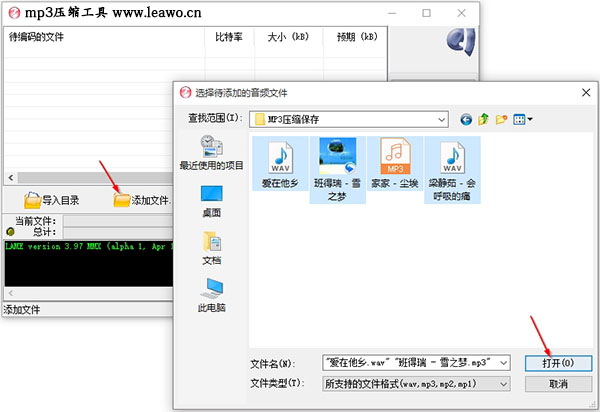
Task: Open 文档 location in sidebar
Action: [212, 249]
